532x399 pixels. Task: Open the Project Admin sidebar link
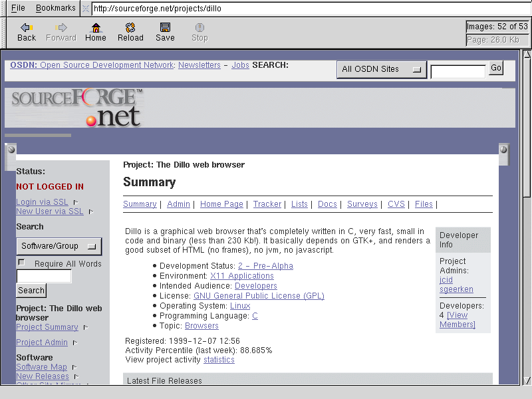pyautogui.click(x=42, y=342)
